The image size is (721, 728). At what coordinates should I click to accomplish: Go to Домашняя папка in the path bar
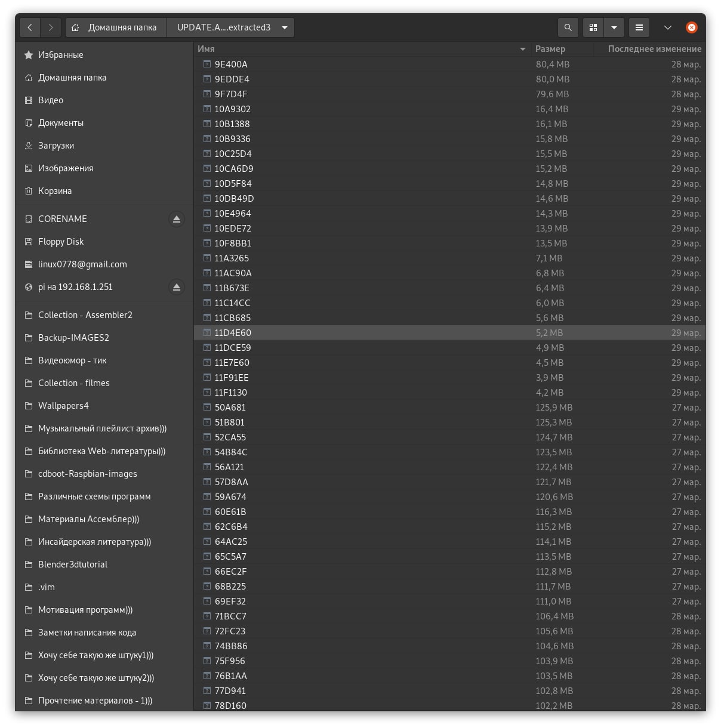click(116, 27)
